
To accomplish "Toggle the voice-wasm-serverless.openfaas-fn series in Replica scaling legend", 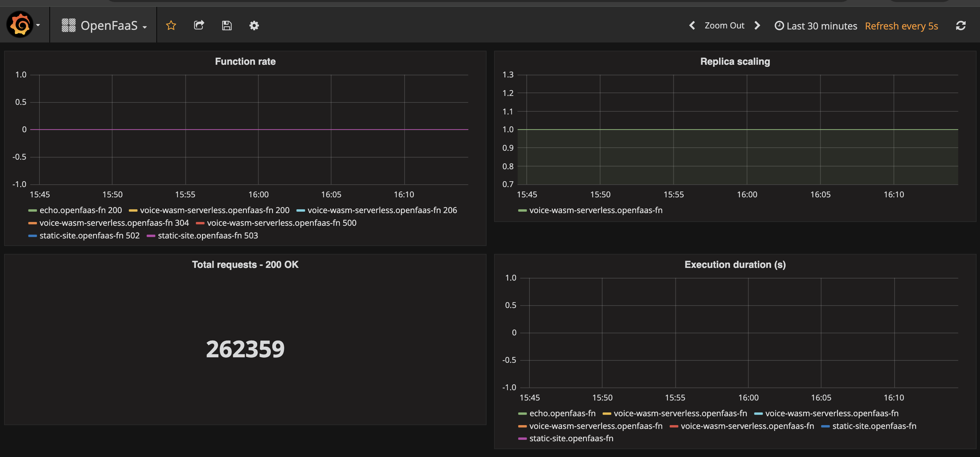I will tap(596, 210).
